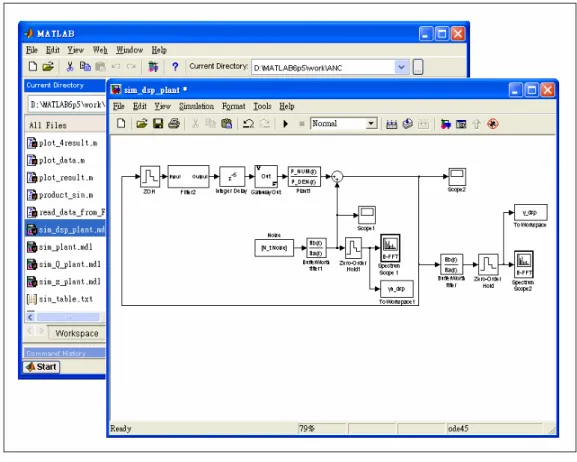
Task: Start simulation with the play button
Action: (286, 124)
